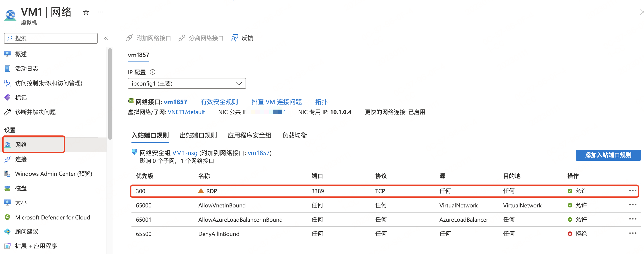Screen dimensions: 644x254
Task: Expand the ipconfig1 IP configuration dropdown
Action: click(x=187, y=84)
